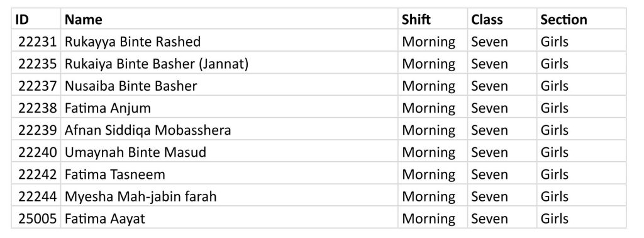This screenshot has height=238, width=644.
Task: Select ID cell 22240
Action: tap(36, 152)
